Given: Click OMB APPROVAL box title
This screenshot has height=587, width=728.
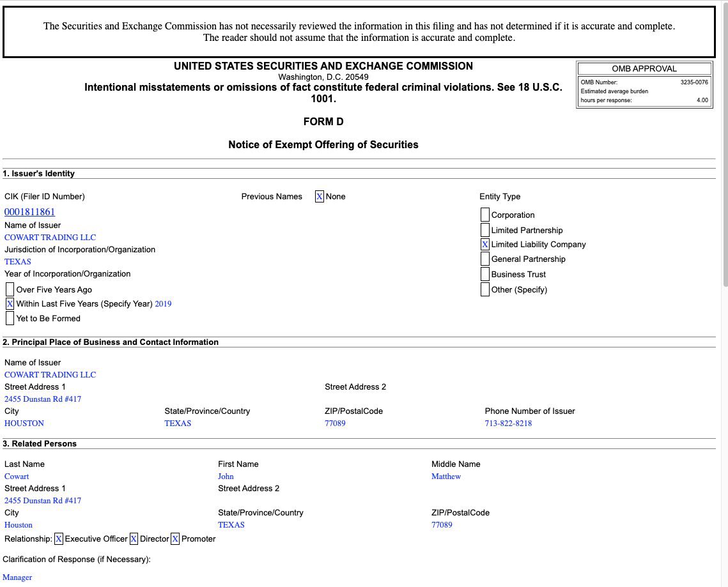Looking at the screenshot, I should click(x=644, y=69).
